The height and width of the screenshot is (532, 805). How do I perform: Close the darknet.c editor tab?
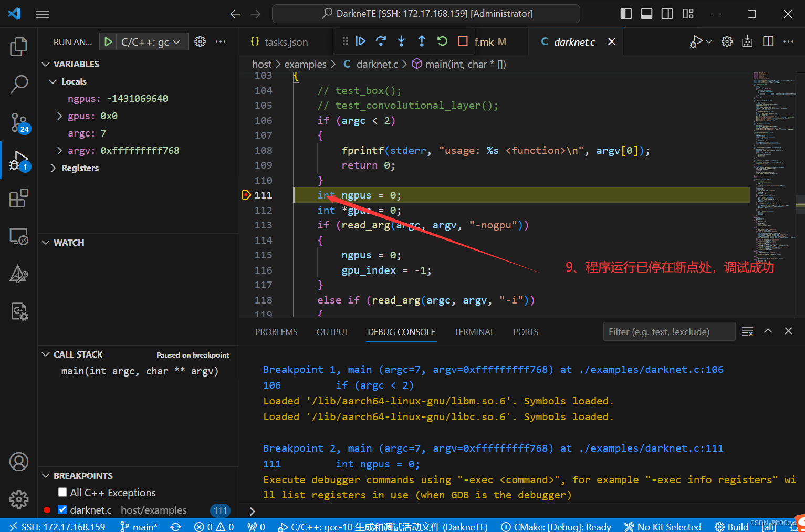pyautogui.click(x=612, y=41)
